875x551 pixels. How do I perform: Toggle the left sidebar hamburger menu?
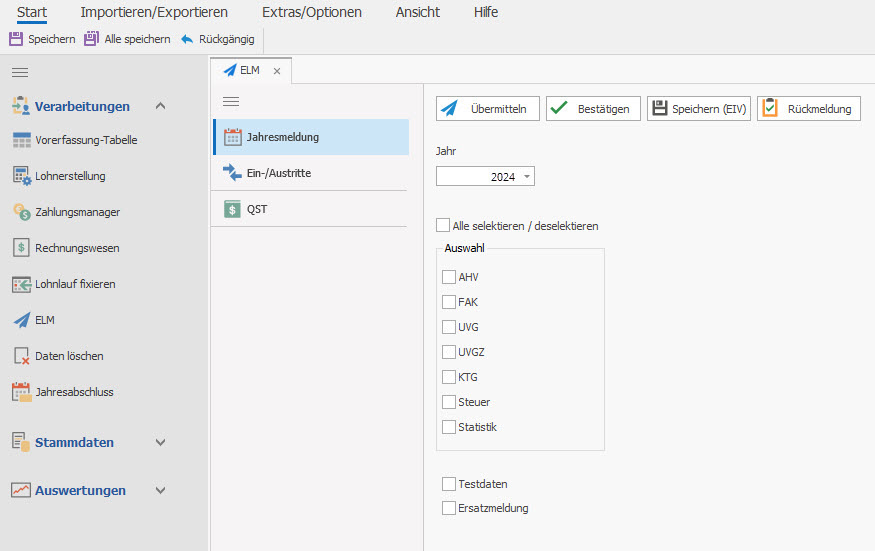[20, 73]
